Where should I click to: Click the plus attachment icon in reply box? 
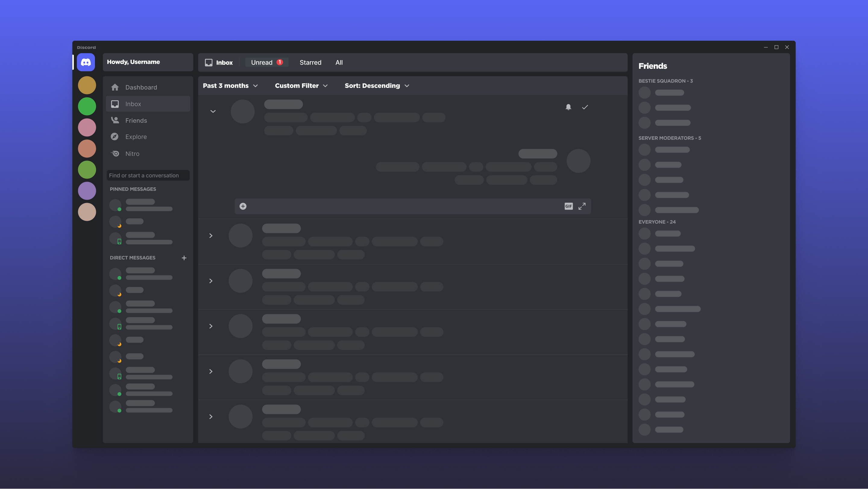tap(243, 206)
